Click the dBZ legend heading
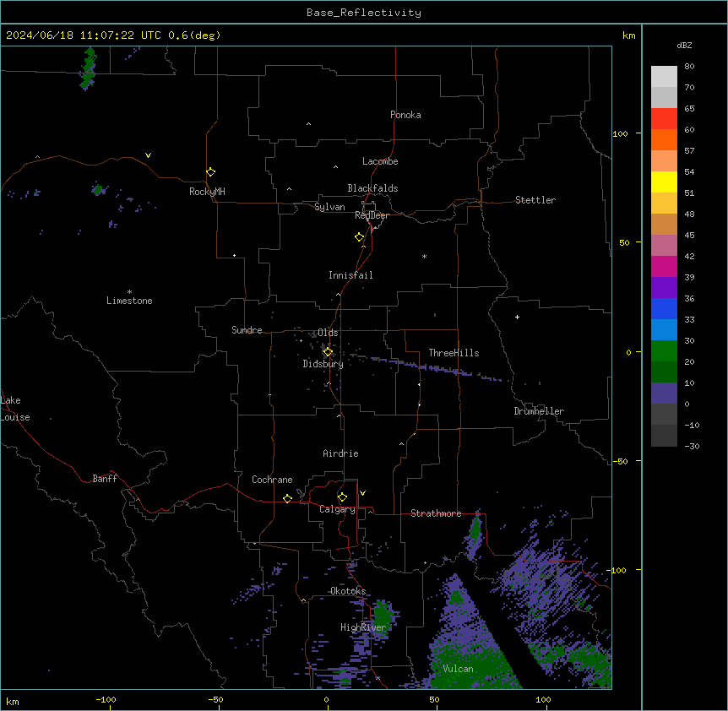Screen dimensions: 728x711 coord(684,46)
